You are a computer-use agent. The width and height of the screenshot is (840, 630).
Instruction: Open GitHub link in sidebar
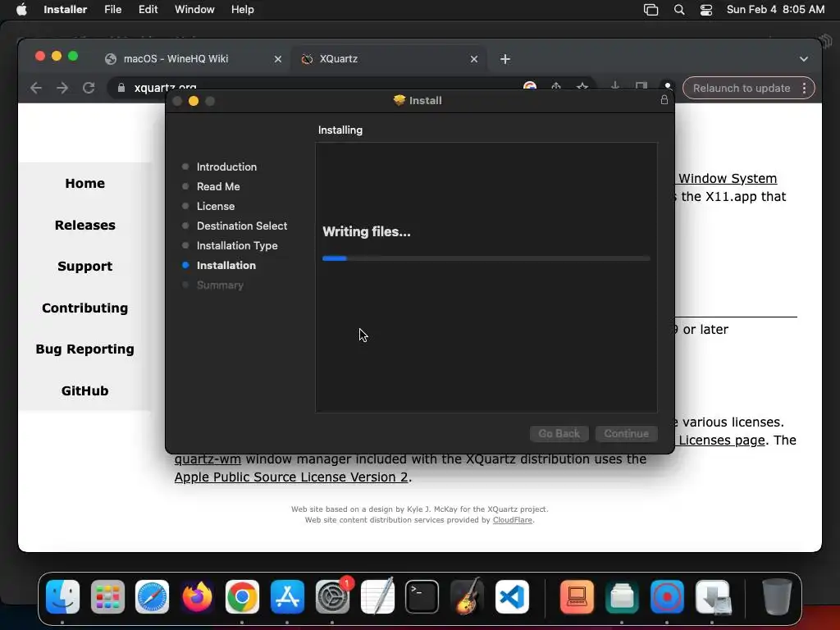[84, 391]
